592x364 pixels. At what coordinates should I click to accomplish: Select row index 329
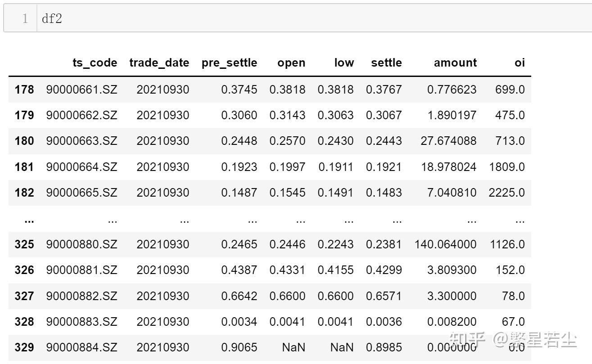pyautogui.click(x=24, y=347)
